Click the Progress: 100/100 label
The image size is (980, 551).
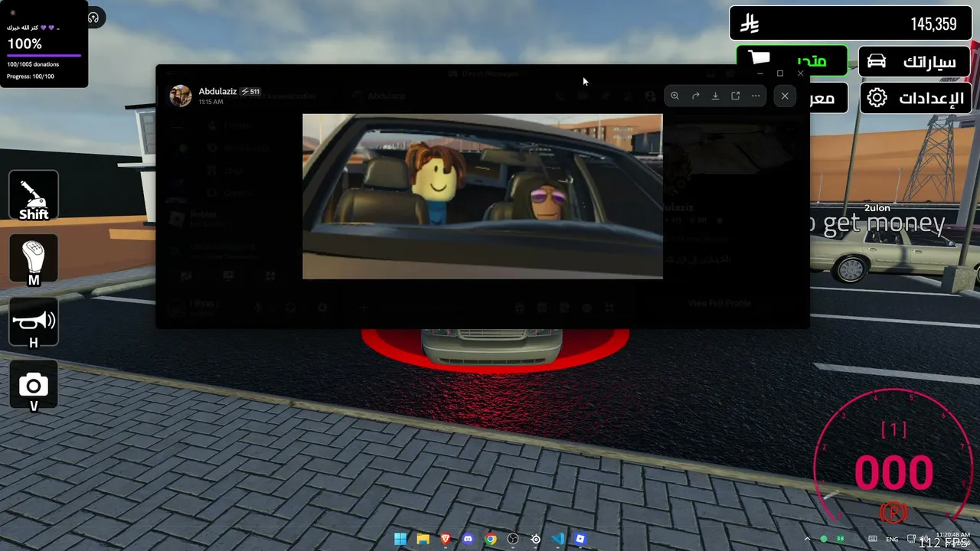[x=31, y=77]
